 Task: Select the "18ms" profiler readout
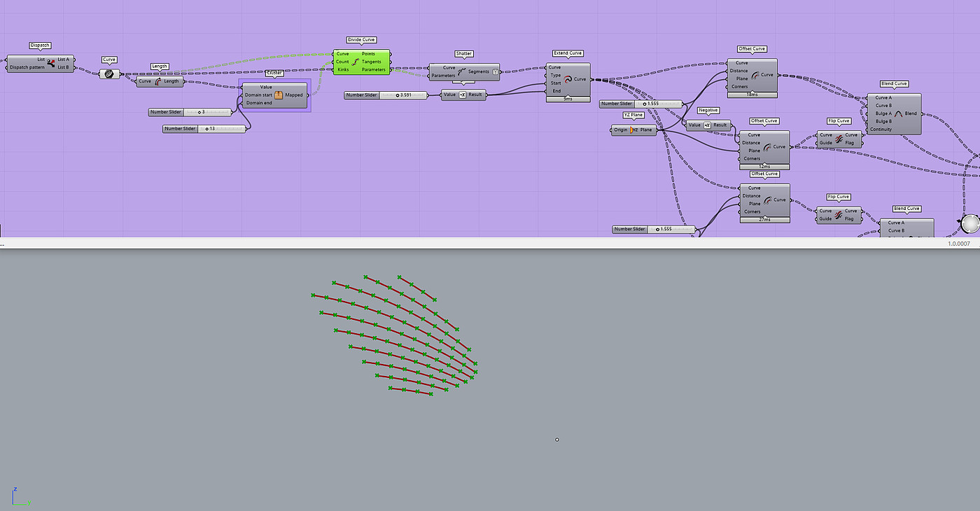752,94
